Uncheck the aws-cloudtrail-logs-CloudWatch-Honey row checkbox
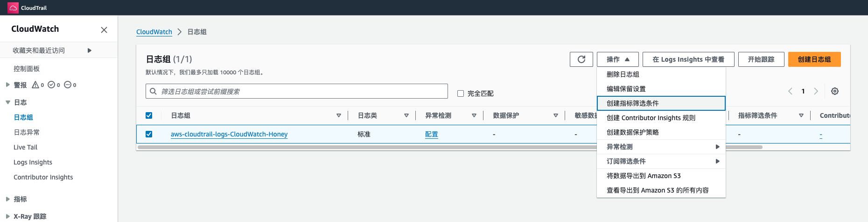Viewport: 868px width, 222px height. [x=149, y=134]
